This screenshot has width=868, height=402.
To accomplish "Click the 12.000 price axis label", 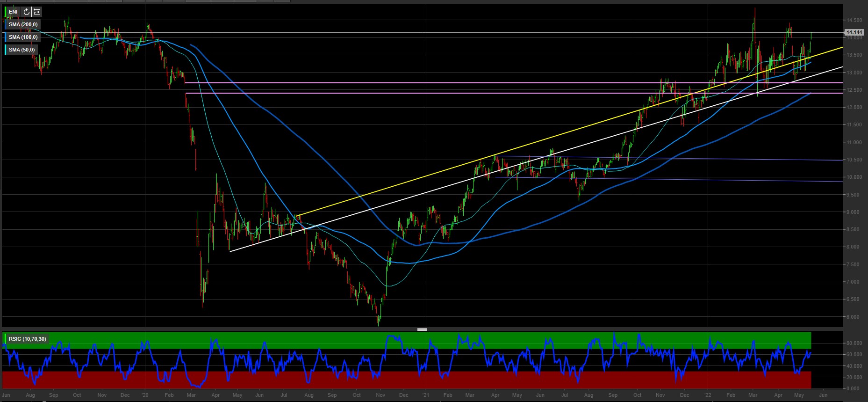I will (854, 107).
